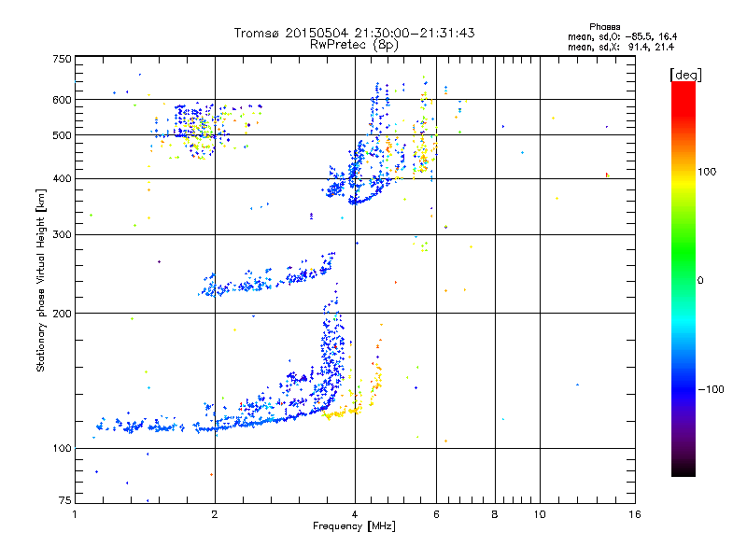The image size is (747, 560).
Task: Click the x-axis label '8'
Action: (495, 514)
